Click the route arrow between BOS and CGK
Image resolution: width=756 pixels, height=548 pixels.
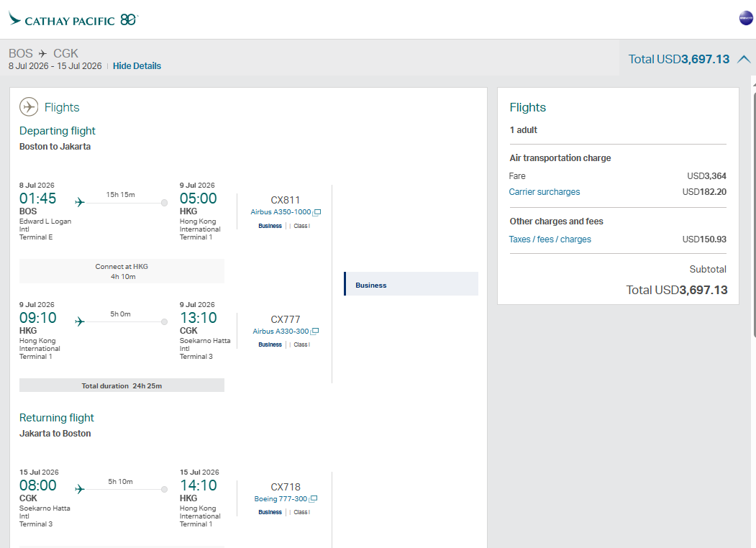tap(43, 53)
